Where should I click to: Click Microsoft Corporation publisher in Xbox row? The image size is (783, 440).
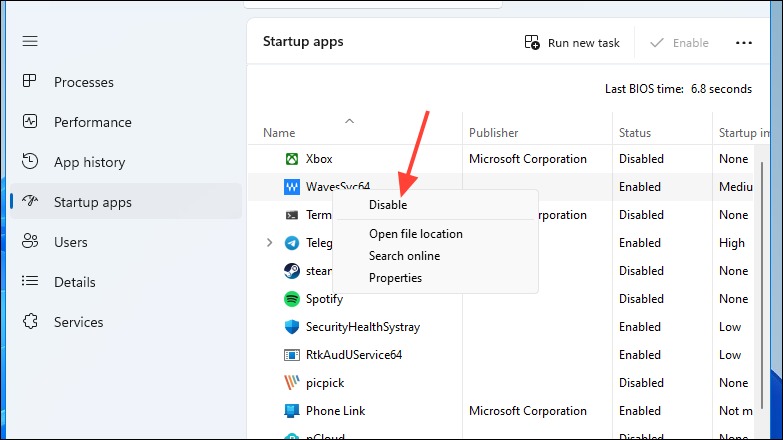528,159
